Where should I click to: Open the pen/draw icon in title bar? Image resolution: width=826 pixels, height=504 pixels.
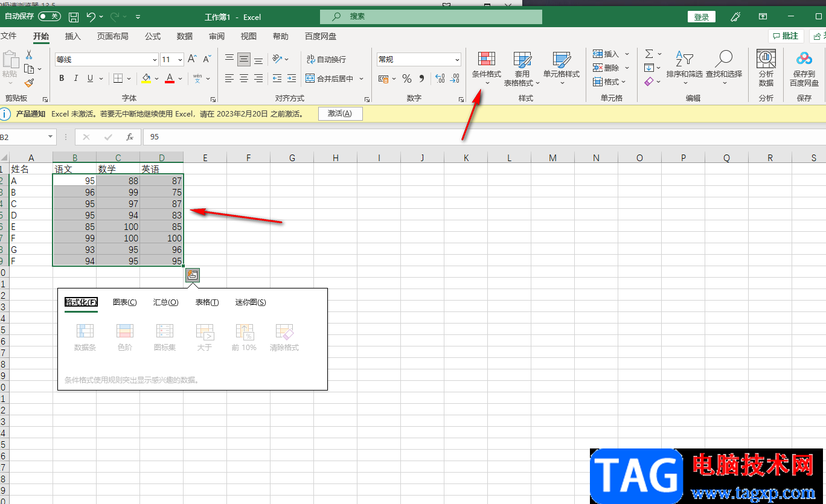pos(735,17)
